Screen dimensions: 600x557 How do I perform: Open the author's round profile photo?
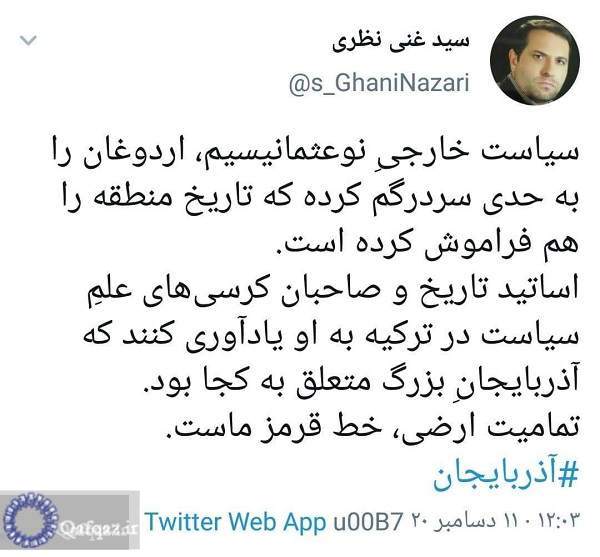[535, 60]
